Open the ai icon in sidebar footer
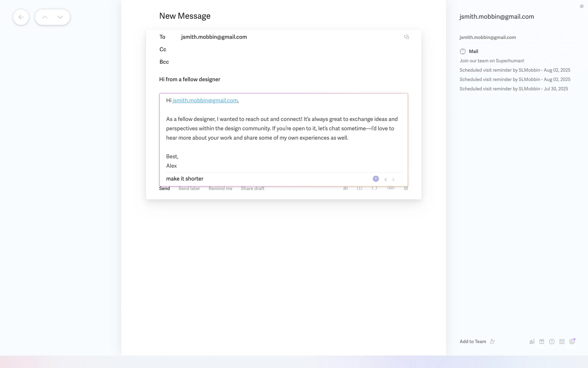The image size is (588, 368). click(x=532, y=342)
